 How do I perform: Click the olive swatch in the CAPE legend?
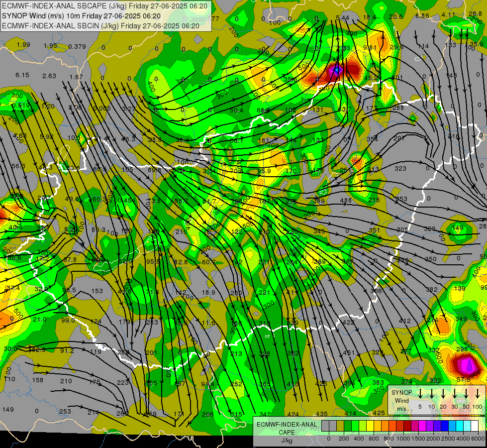point(340,426)
